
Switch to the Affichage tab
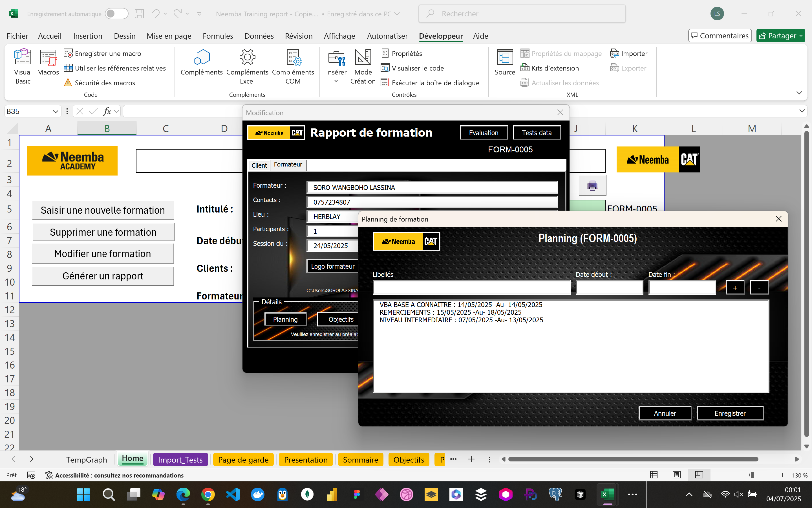click(339, 36)
